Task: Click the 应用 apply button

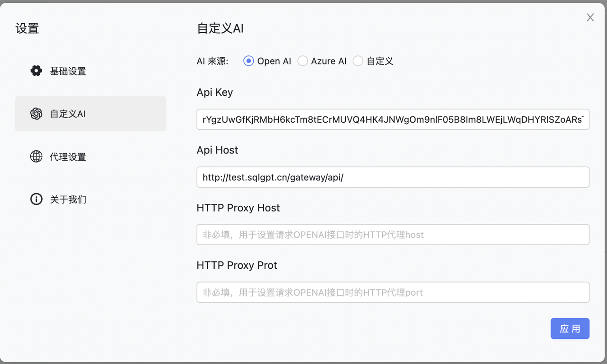Action: pyautogui.click(x=570, y=328)
